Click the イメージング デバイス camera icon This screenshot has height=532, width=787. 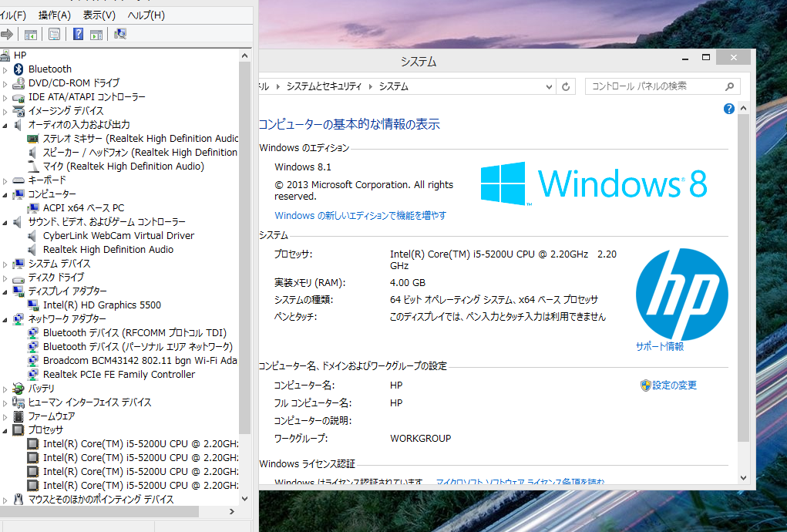(x=18, y=111)
